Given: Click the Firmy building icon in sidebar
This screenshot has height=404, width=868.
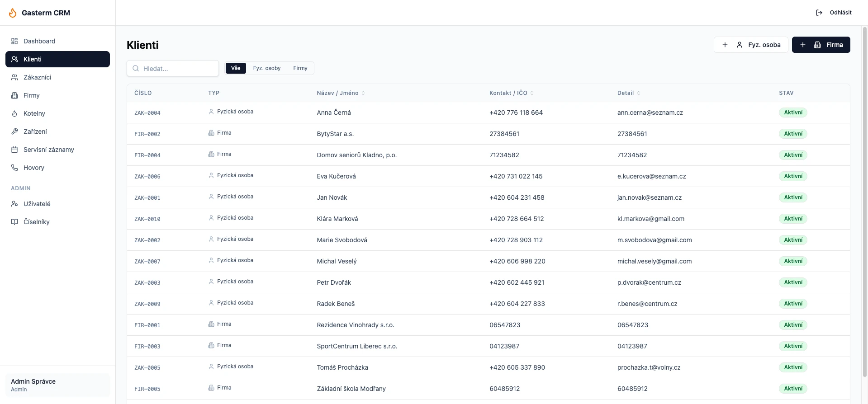Looking at the screenshot, I should (x=14, y=95).
